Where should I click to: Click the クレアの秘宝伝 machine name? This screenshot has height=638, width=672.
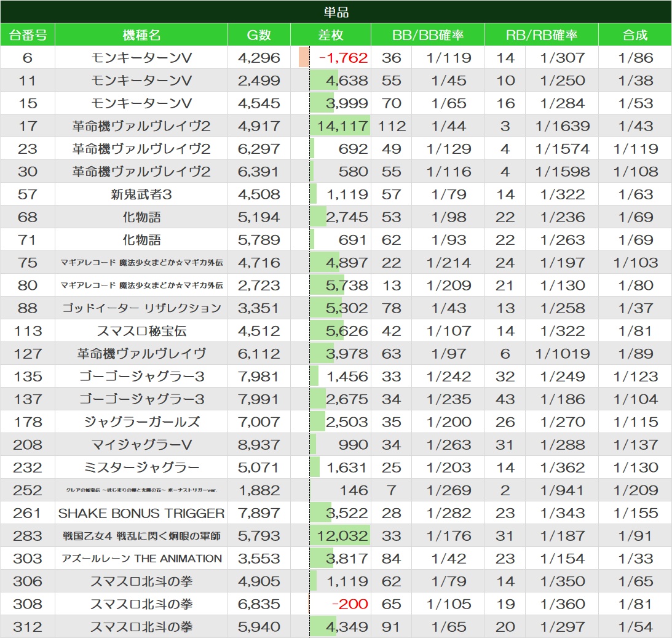click(141, 490)
